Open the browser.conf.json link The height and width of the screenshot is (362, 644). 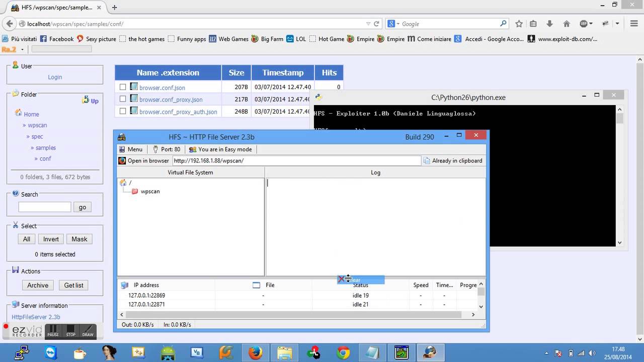[162, 87]
